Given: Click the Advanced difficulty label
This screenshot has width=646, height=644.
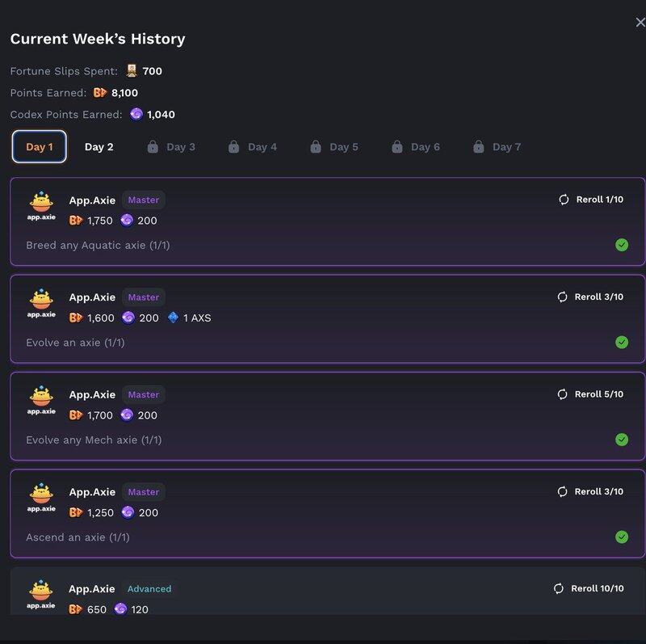Looking at the screenshot, I should click(x=149, y=589).
